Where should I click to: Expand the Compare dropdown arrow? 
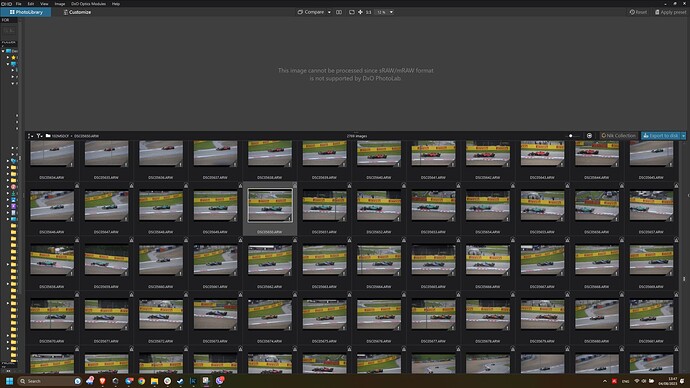(x=329, y=12)
